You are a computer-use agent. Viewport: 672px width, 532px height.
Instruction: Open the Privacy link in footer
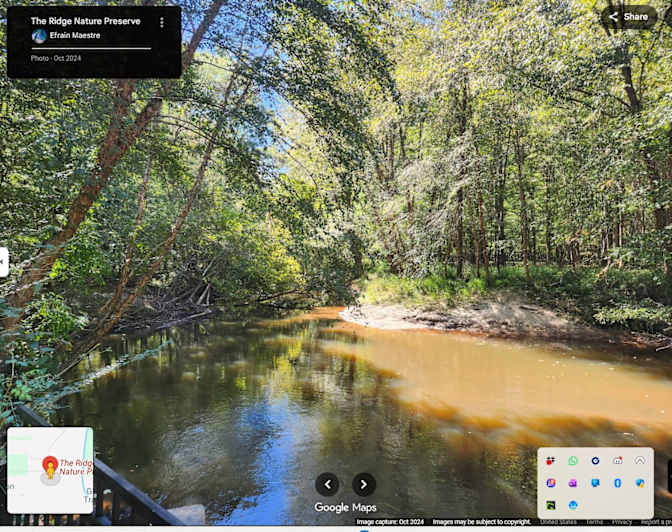pyautogui.click(x=622, y=522)
